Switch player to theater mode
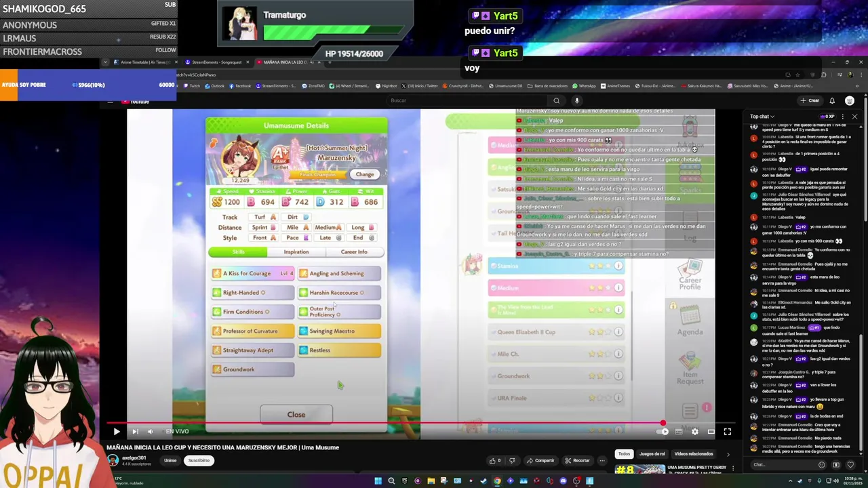Viewport: 868px width, 488px height. click(711, 431)
